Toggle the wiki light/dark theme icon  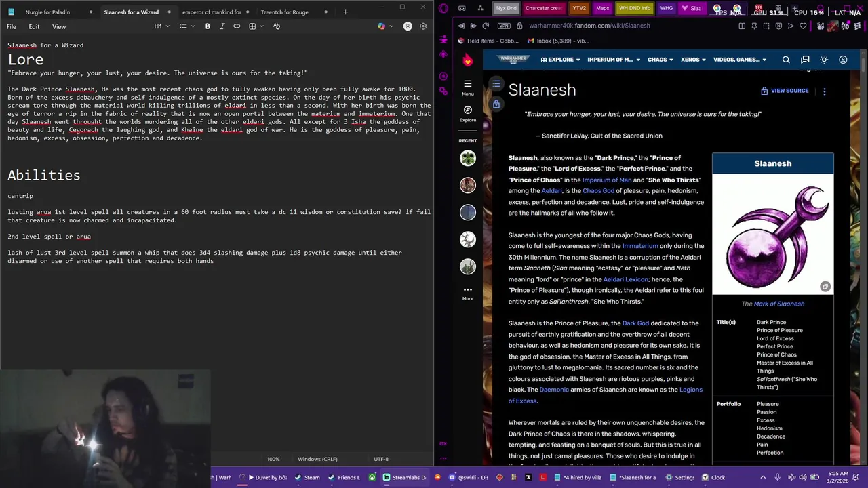pyautogui.click(x=824, y=60)
